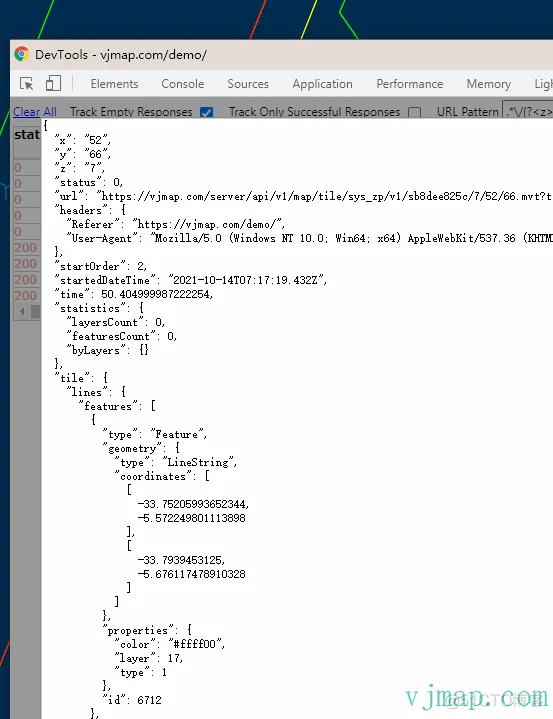The width and height of the screenshot is (553, 719).
Task: Open the Elements tab
Action: pos(114,84)
